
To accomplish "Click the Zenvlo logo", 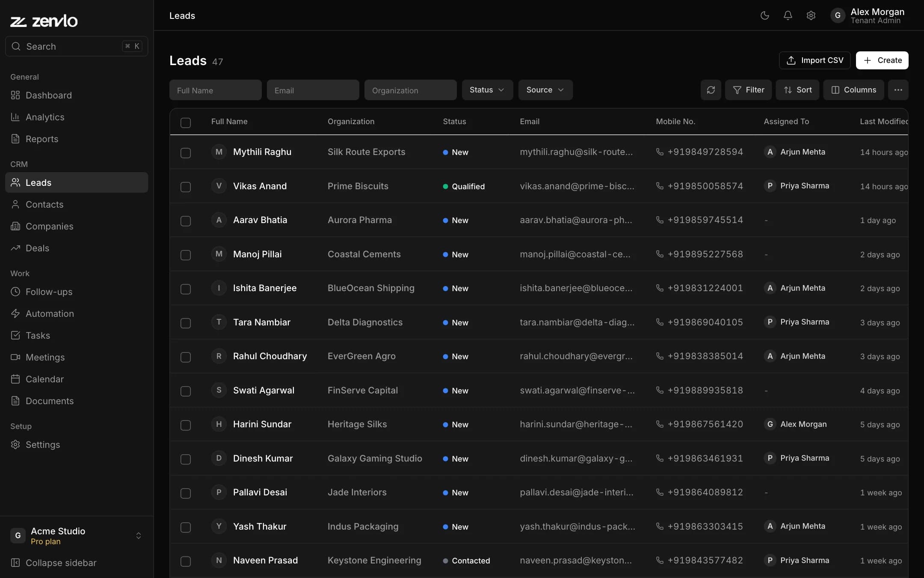I will [44, 21].
